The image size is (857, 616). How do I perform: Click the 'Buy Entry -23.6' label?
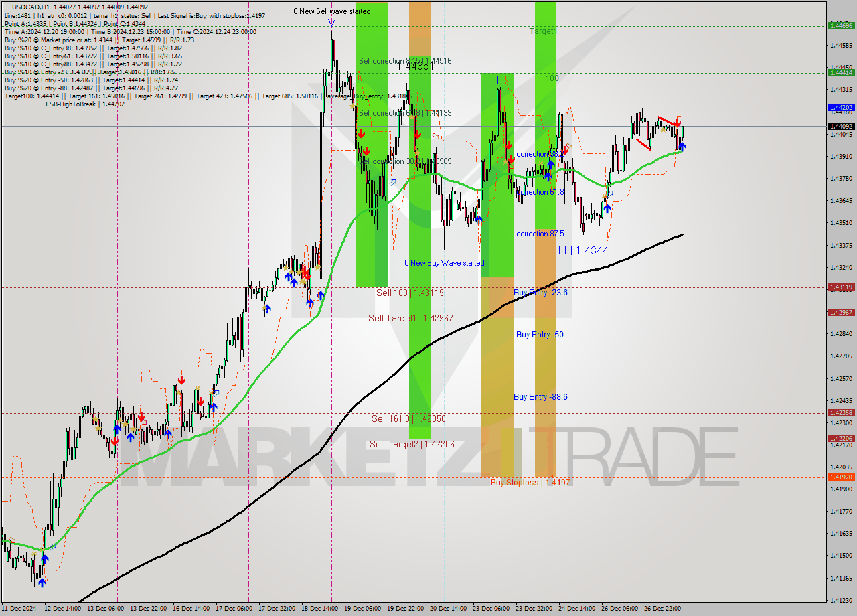[540, 293]
